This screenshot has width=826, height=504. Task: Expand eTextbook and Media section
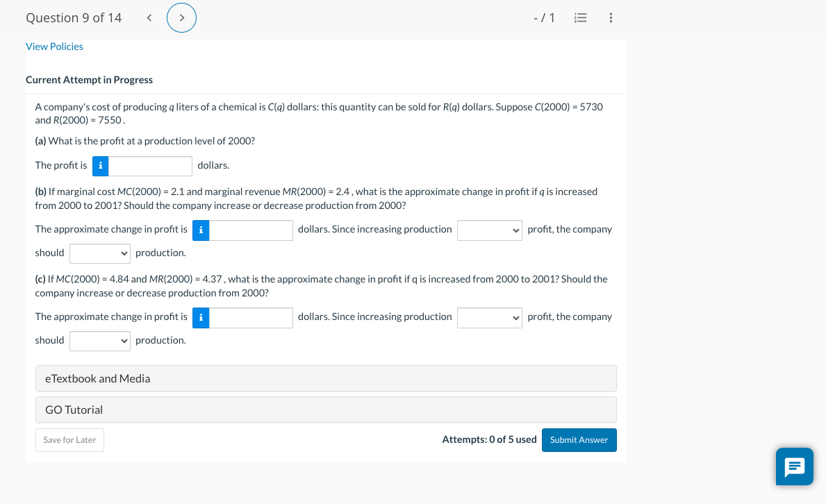tap(326, 378)
